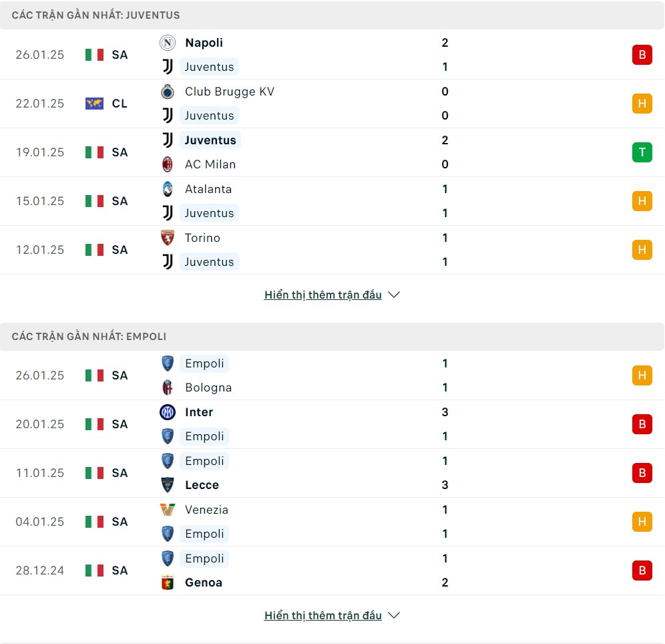The width and height of the screenshot is (665, 644).
Task: Click the Torino club crest icon
Action: pos(168,238)
